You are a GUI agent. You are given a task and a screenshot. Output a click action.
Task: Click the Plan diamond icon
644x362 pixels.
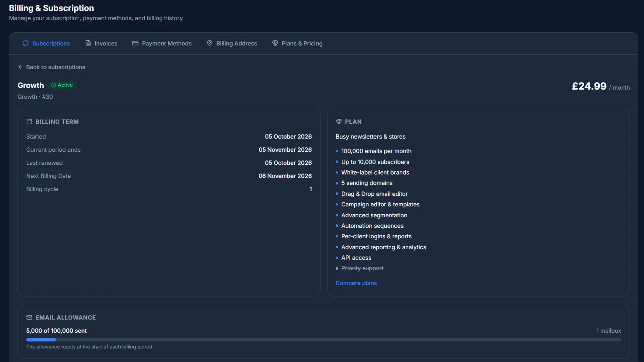pyautogui.click(x=339, y=122)
